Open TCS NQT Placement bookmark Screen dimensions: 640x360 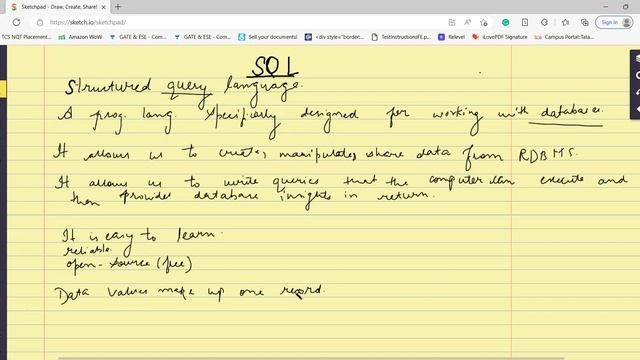26,37
